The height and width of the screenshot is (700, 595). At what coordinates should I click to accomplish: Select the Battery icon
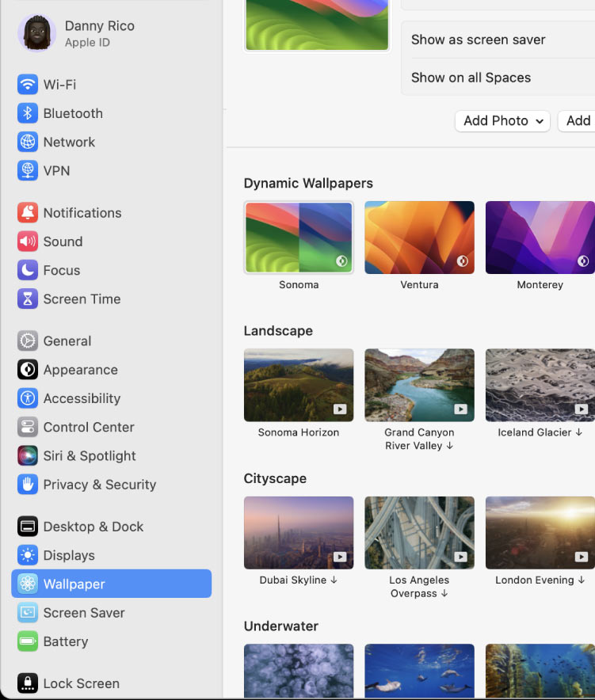coord(28,641)
